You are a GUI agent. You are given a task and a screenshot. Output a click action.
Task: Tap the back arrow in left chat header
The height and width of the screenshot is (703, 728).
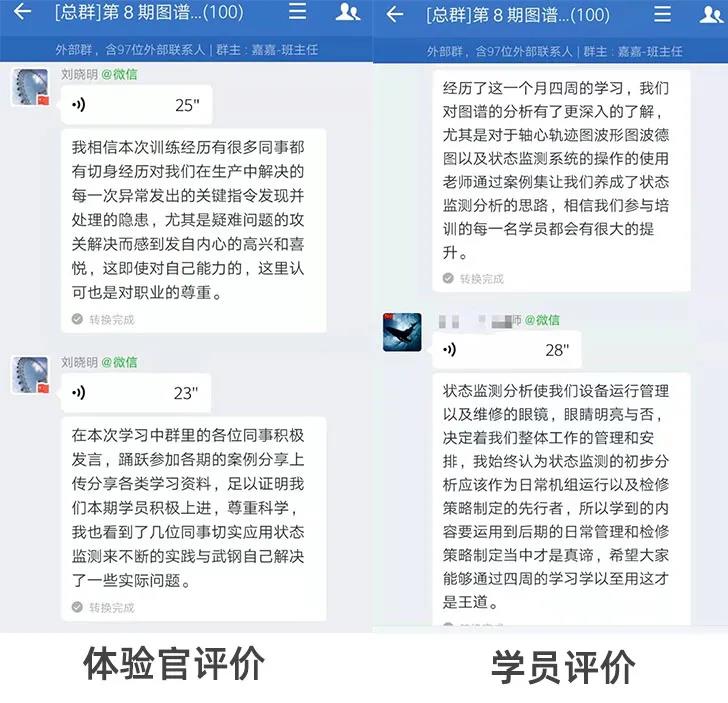[x=22, y=12]
